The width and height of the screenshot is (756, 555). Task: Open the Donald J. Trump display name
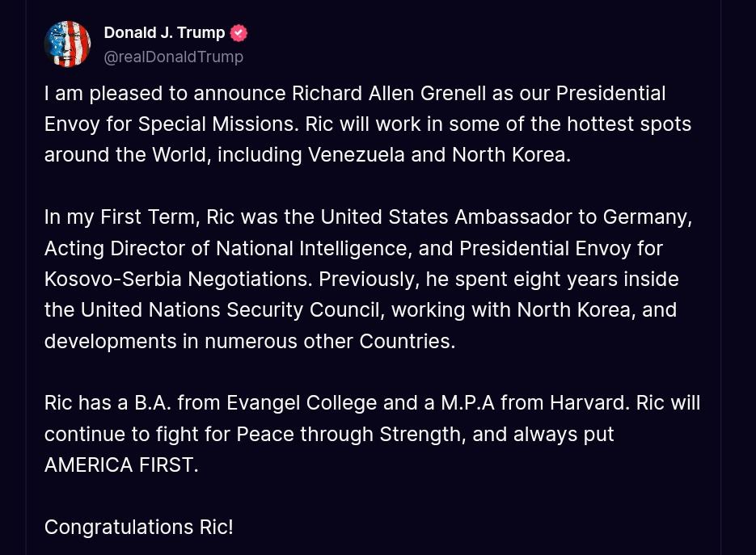pyautogui.click(x=164, y=33)
